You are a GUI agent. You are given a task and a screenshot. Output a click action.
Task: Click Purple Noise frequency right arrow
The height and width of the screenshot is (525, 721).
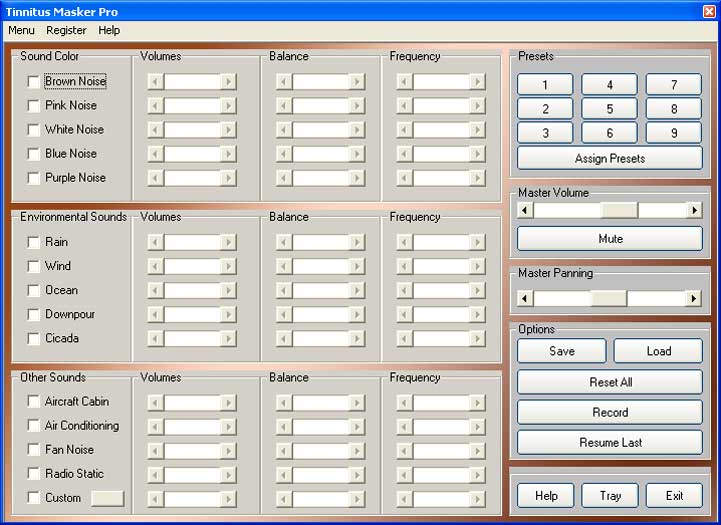477,177
